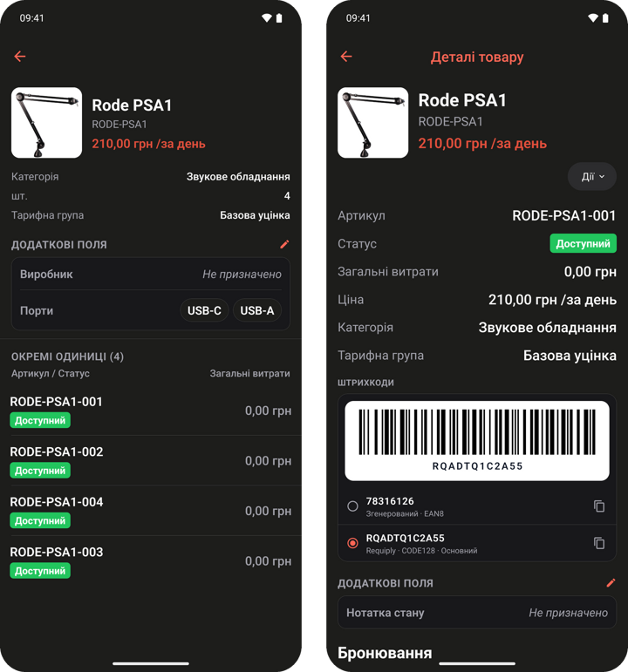Tap the Виробник field Не призначено
The image size is (628, 672).
[x=242, y=275]
